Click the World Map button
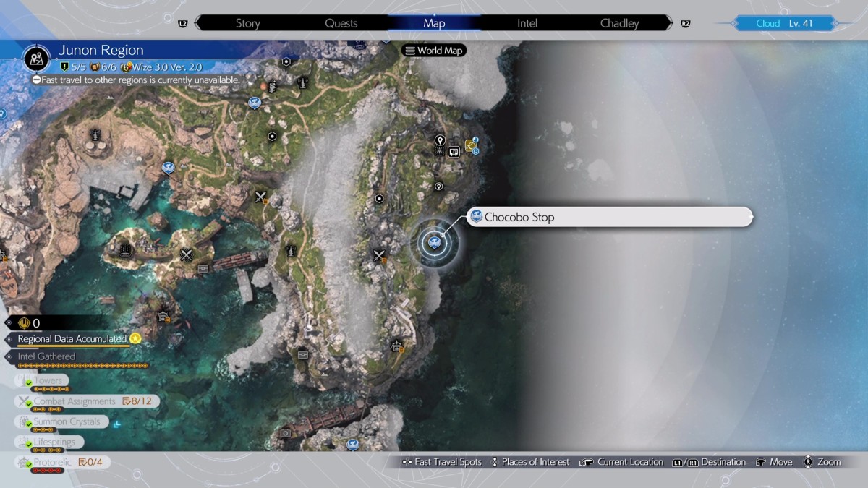Screen dimensions: 868x488 (x=433, y=51)
